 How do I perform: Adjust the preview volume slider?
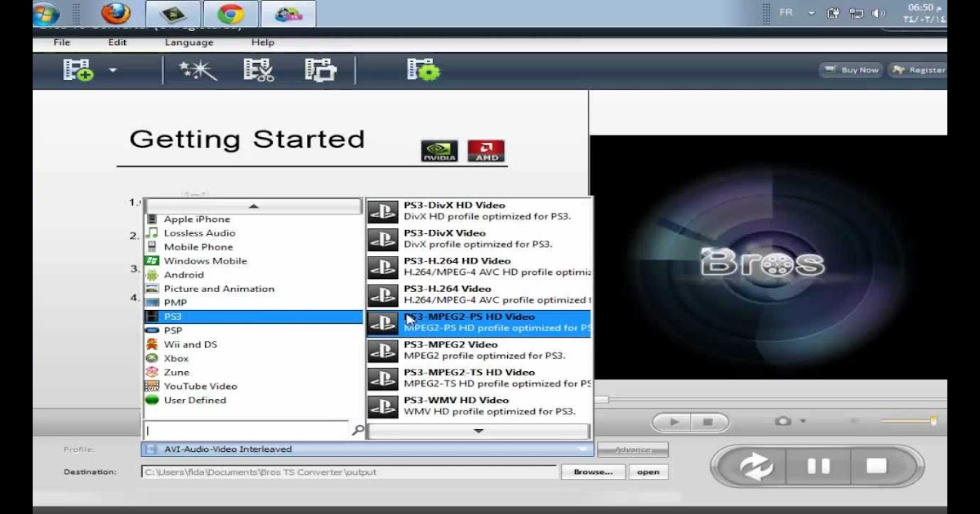pyautogui.click(x=909, y=421)
